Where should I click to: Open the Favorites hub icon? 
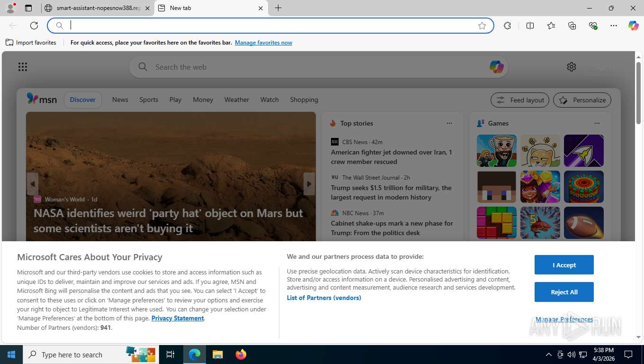[551, 26]
